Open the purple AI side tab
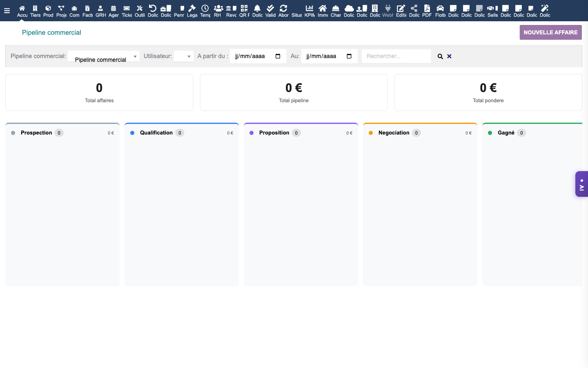This screenshot has height=368, width=588. point(581,184)
